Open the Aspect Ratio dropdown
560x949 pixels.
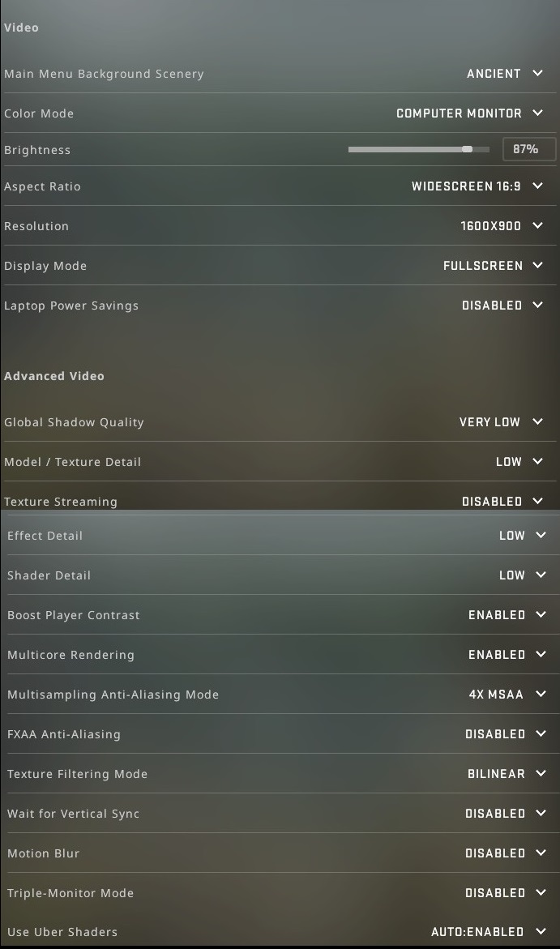pos(477,186)
